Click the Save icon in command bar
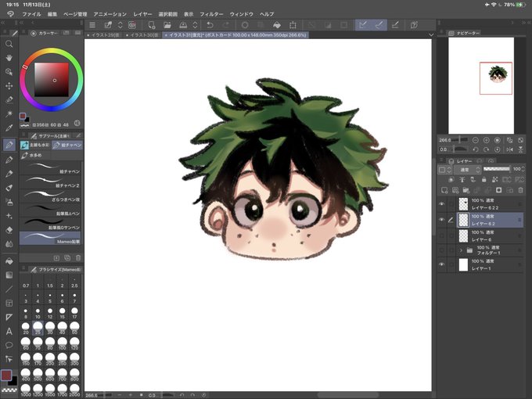This screenshot has height=399, width=532. pyautogui.click(x=183, y=25)
